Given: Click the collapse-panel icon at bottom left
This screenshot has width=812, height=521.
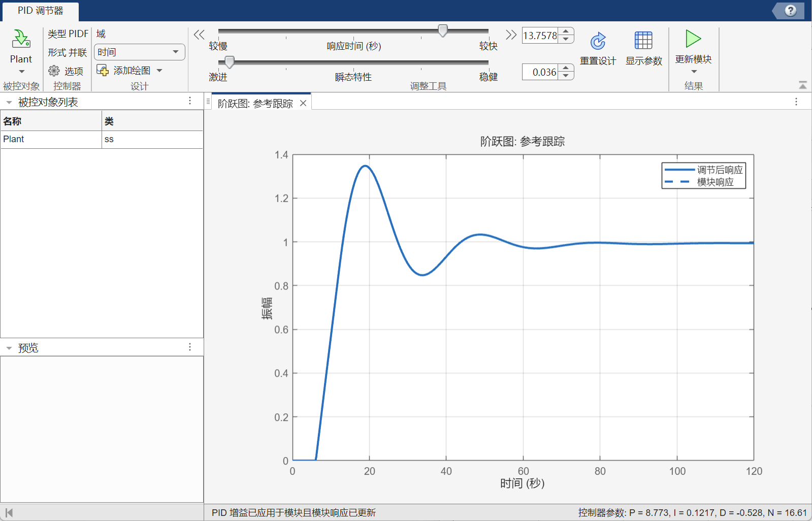Looking at the screenshot, I should coord(9,513).
